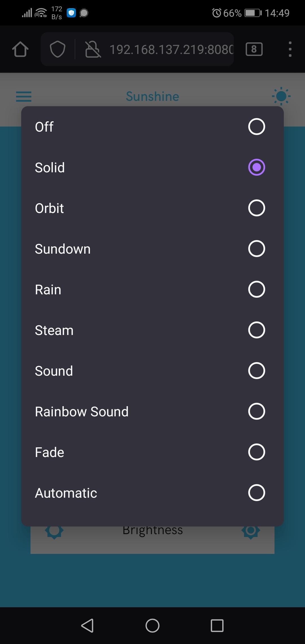
Task: Tap the Android recent apps square
Action: [x=217, y=626]
